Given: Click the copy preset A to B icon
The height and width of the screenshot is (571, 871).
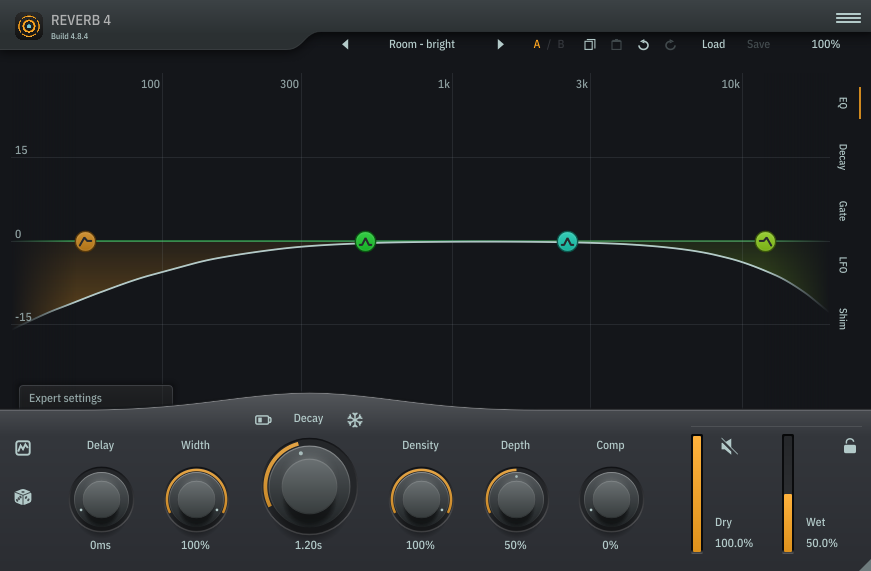Looking at the screenshot, I should point(590,45).
